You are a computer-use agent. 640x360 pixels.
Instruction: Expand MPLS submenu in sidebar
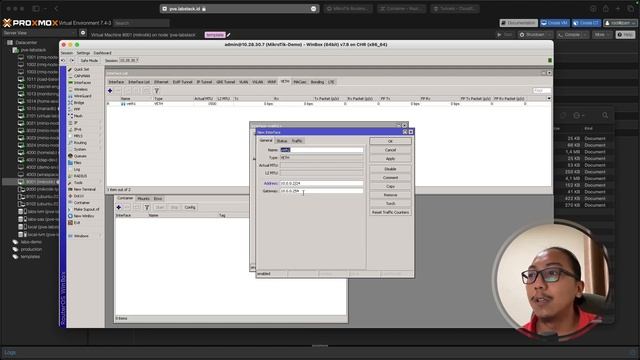coord(85,136)
